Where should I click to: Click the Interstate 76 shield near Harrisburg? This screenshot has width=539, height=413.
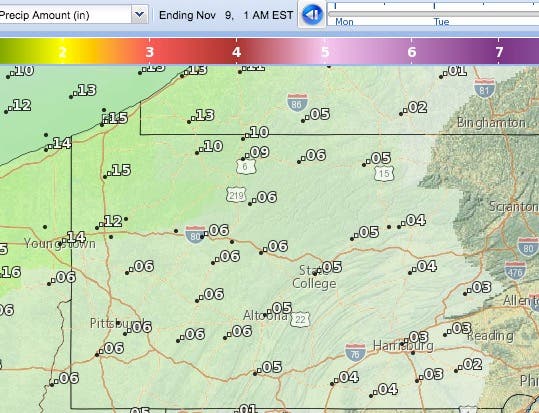(x=355, y=352)
